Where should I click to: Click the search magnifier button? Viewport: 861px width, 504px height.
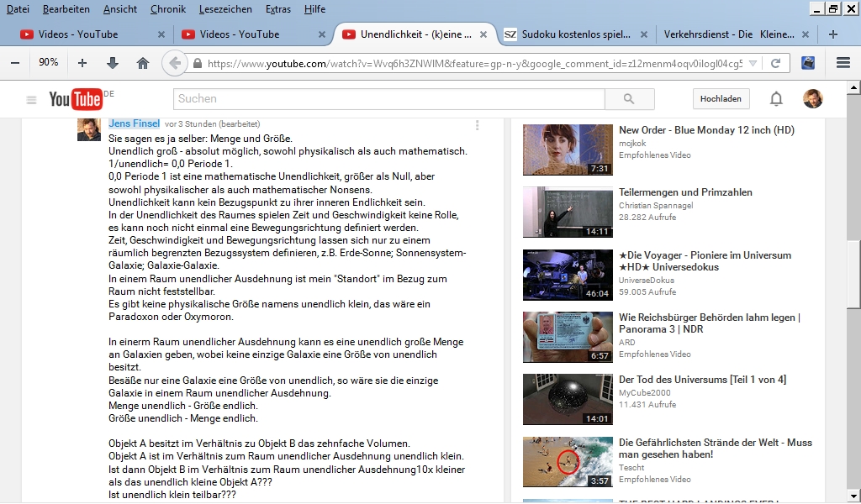[x=628, y=99]
